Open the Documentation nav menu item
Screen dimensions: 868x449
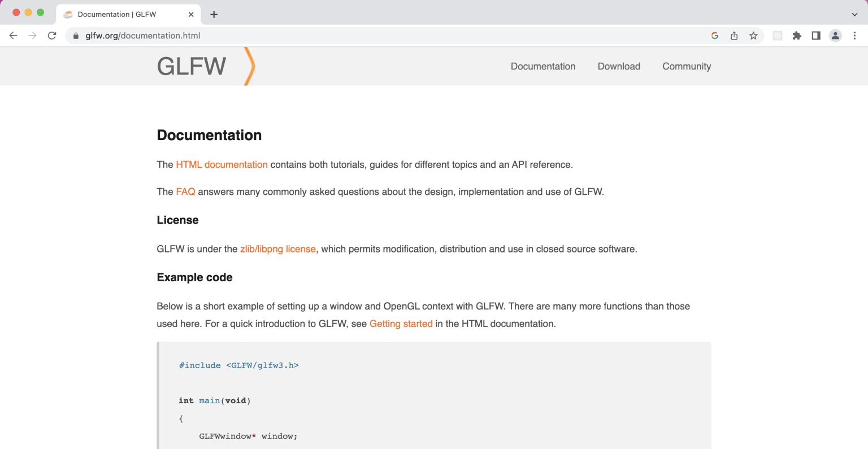[543, 67]
